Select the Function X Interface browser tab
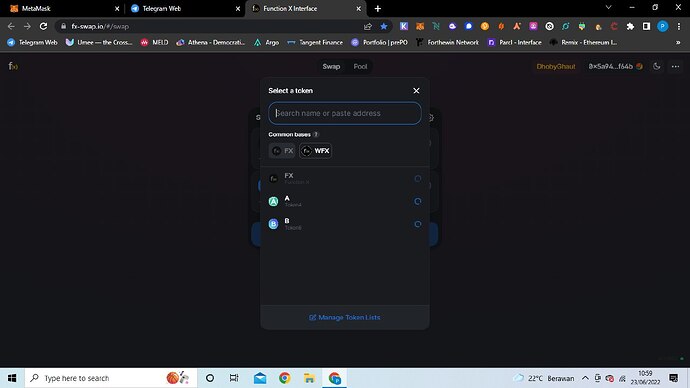 click(306, 8)
